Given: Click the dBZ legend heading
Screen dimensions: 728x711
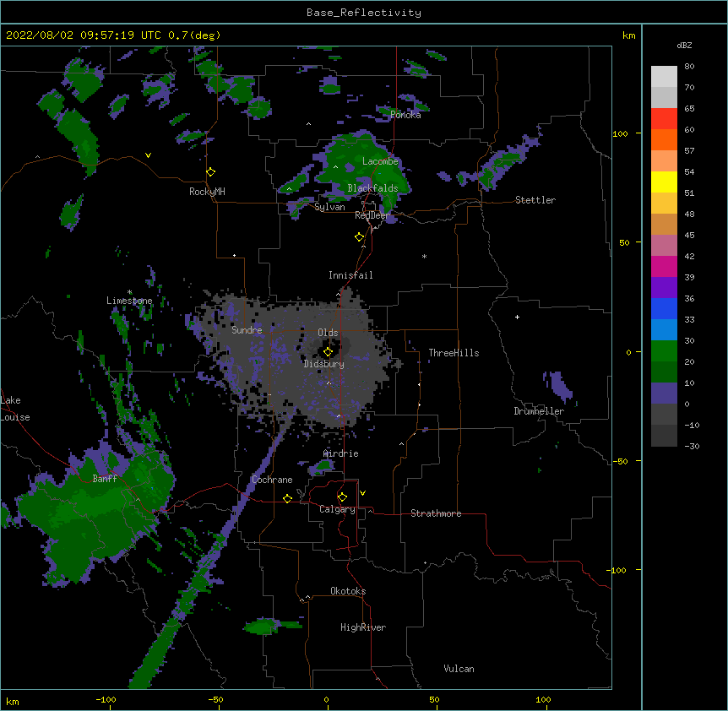Looking at the screenshot, I should coord(684,45).
